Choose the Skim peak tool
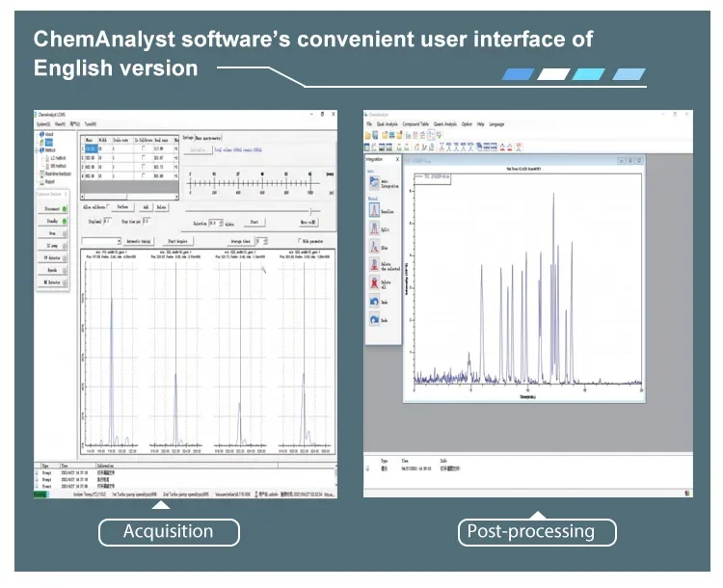 374,247
